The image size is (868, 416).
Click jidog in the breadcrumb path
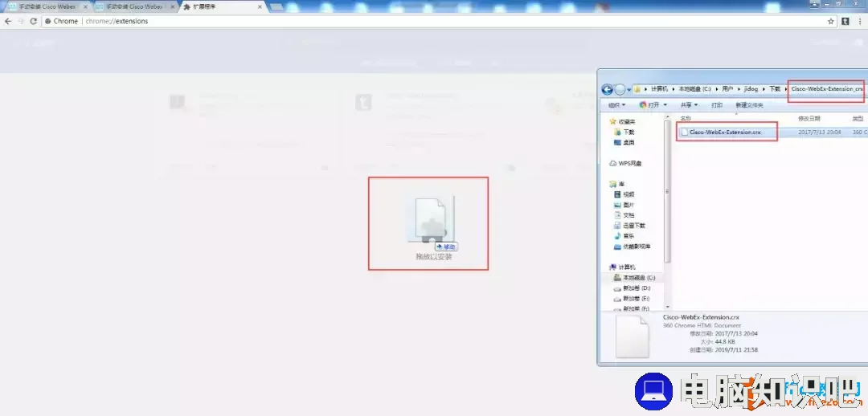[751, 88]
